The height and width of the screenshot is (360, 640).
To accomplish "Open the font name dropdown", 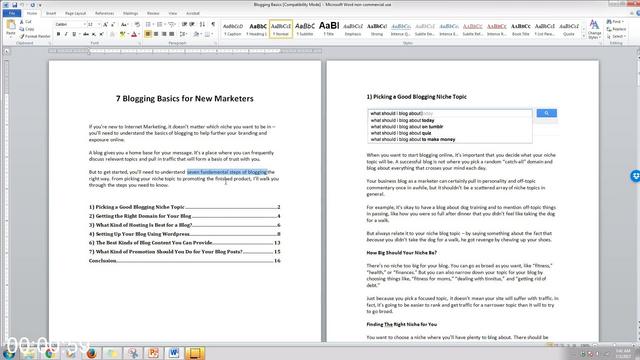I will click(84, 25).
